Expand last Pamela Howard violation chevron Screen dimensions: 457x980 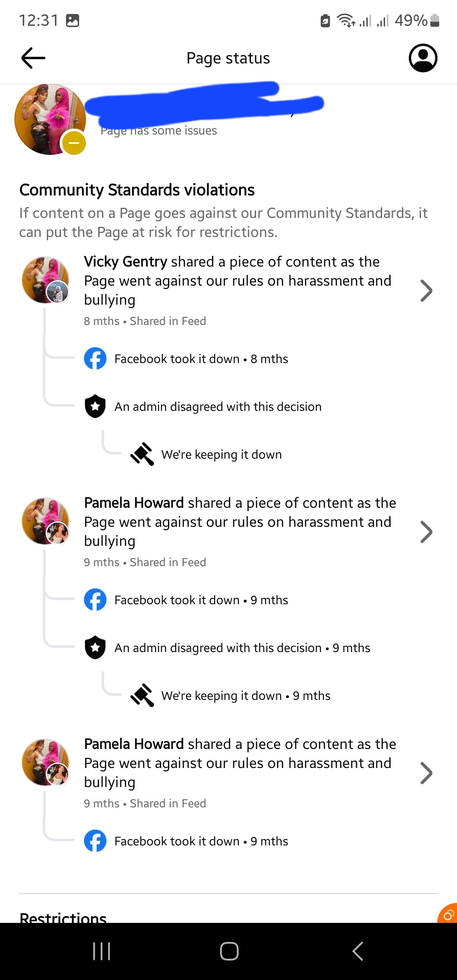426,773
